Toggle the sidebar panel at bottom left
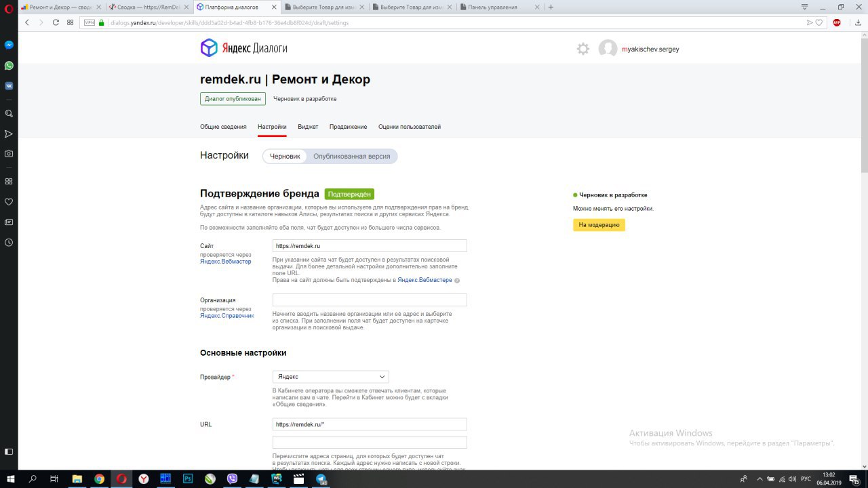Viewport: 868px width, 488px height. [9, 451]
